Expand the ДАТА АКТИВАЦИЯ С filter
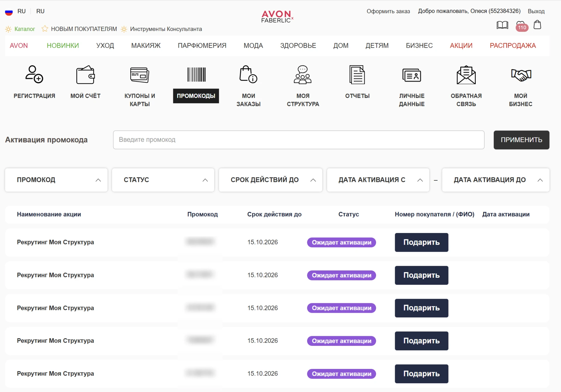Image resolution: width=561 pixels, height=392 pixels. (378, 180)
